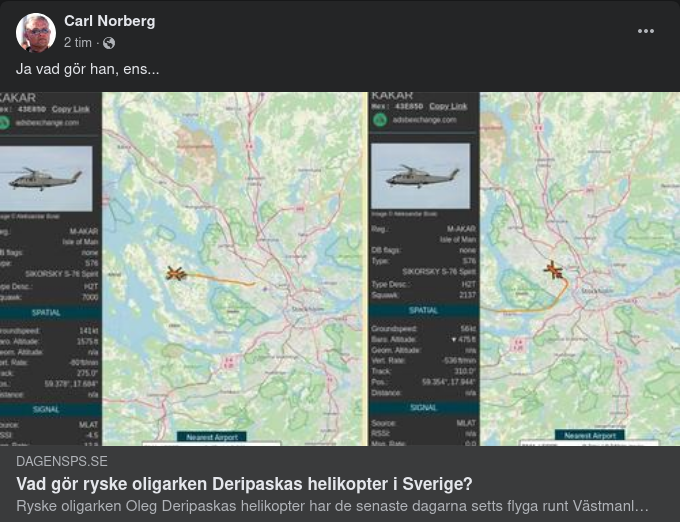The width and height of the screenshot is (680, 522).
Task: Click 'Copy Link' in the right panel
Action: tap(448, 106)
